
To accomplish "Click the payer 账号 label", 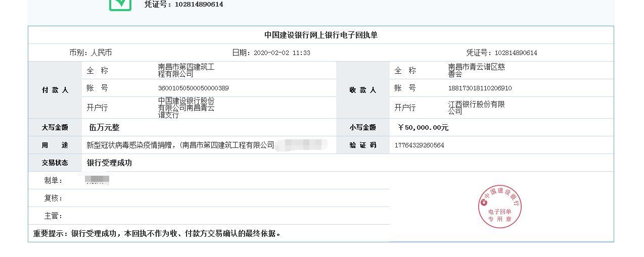I will pyautogui.click(x=98, y=88).
